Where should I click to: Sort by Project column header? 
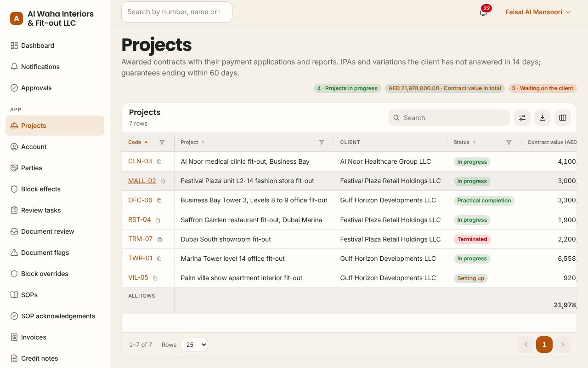pos(192,143)
